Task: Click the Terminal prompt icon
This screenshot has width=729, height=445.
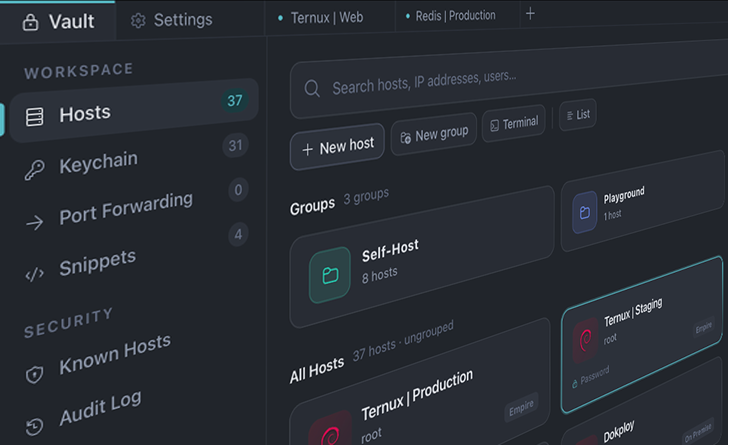Action: click(494, 126)
